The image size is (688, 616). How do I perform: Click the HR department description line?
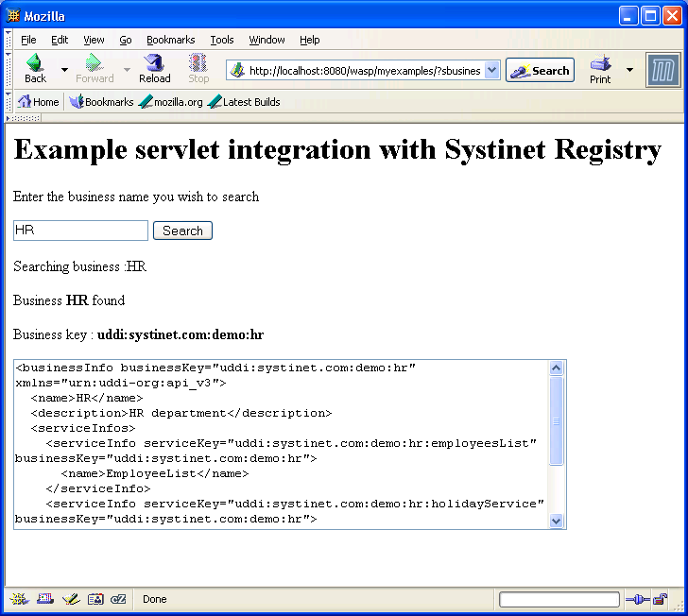pos(181,413)
